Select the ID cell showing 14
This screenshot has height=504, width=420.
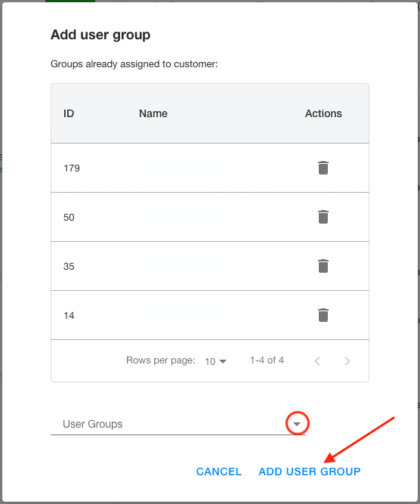pyautogui.click(x=69, y=316)
